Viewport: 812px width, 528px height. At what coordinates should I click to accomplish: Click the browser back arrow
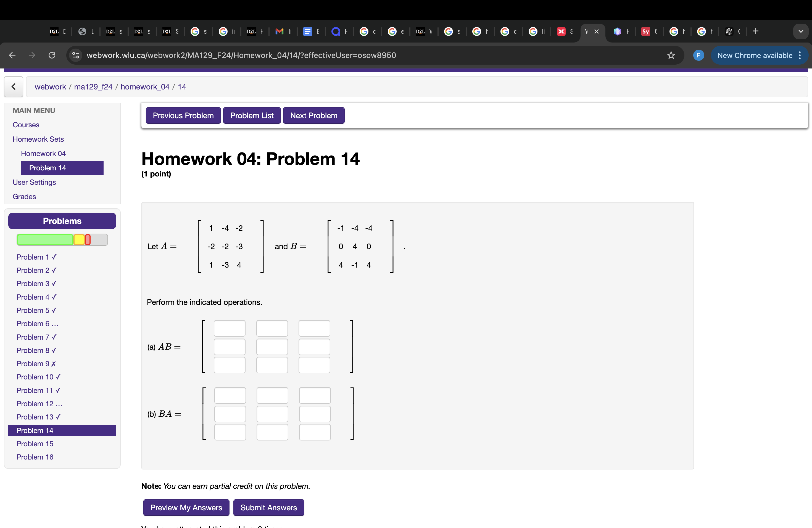pos(12,55)
